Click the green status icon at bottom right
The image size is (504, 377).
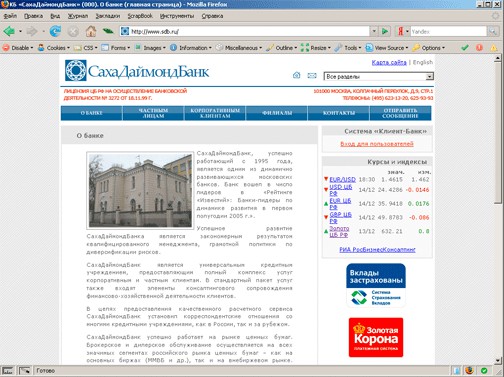tap(484, 370)
